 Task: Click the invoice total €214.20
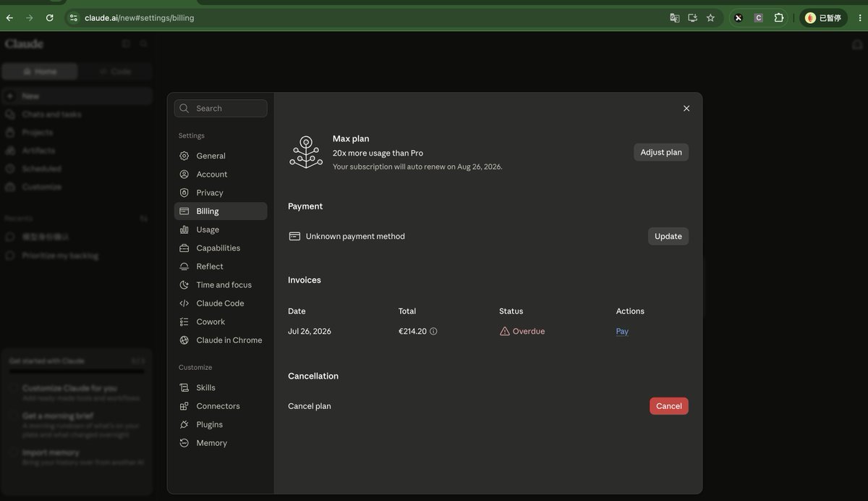click(x=412, y=332)
